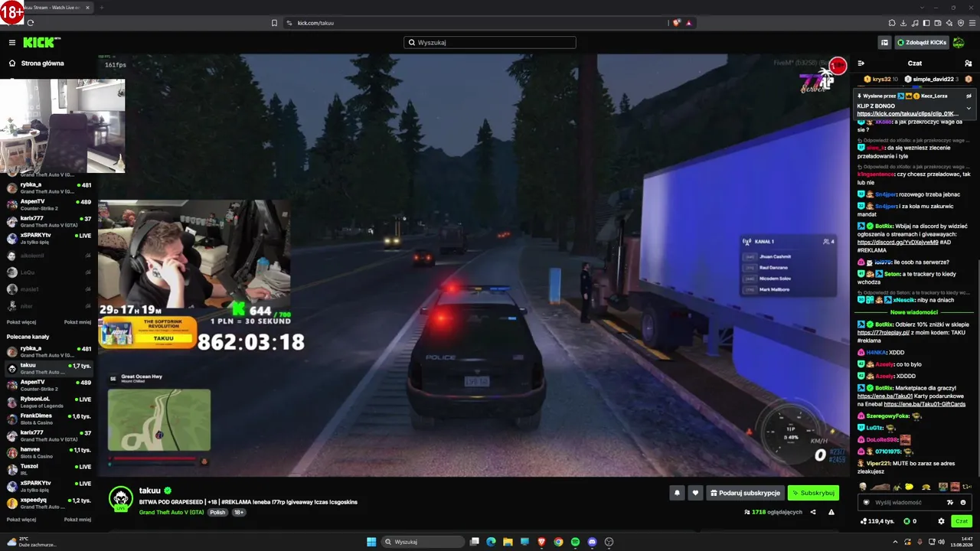Click 'Pokaż mniej' under followed channels
980x551 pixels.
[77, 322]
